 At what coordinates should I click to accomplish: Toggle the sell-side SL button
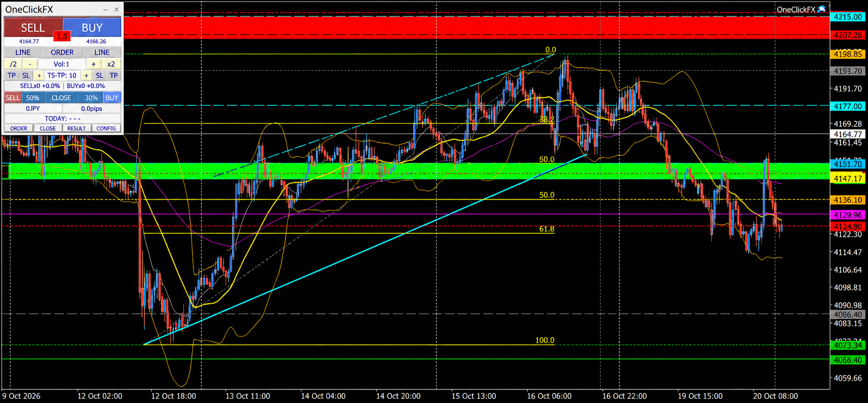[x=26, y=75]
